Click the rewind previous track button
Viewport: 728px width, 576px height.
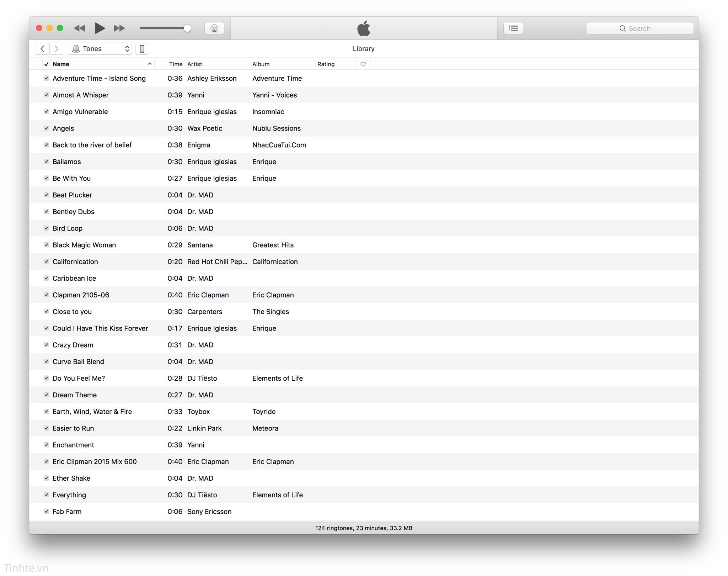pos(79,28)
